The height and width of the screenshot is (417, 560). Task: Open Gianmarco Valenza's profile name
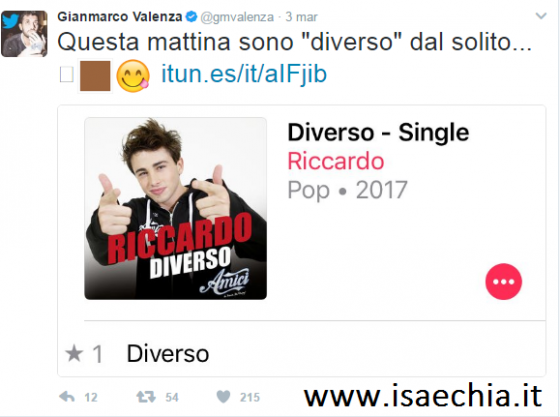pos(120,16)
